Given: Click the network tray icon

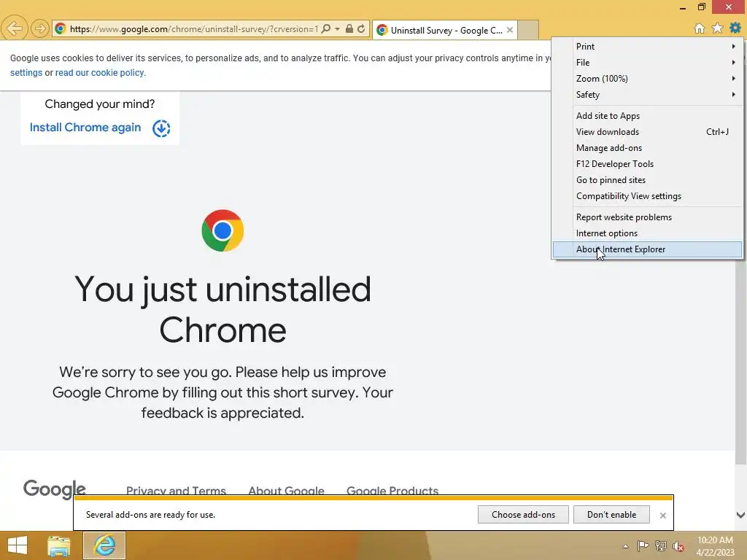Looking at the screenshot, I should pyautogui.click(x=661, y=545).
